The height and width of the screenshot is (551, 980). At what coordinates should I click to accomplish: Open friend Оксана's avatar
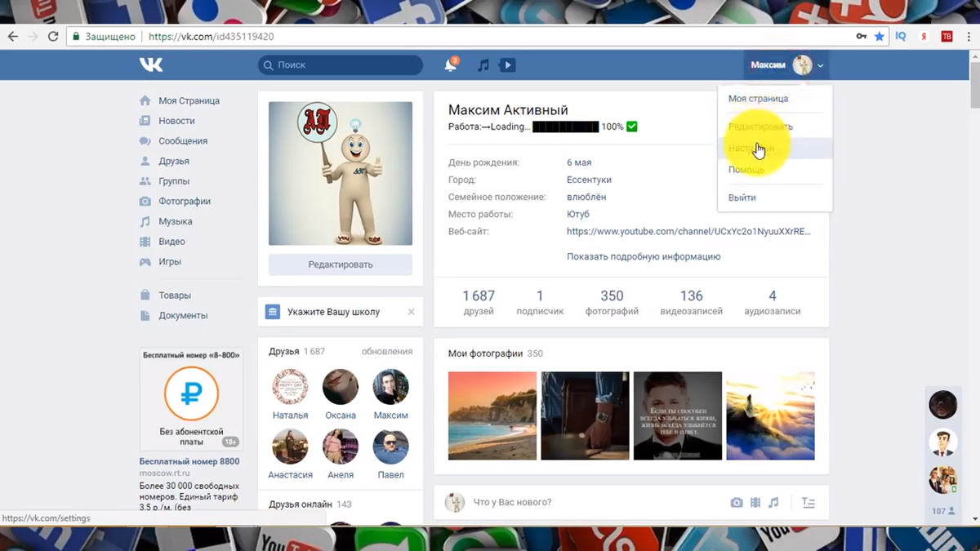(x=341, y=387)
